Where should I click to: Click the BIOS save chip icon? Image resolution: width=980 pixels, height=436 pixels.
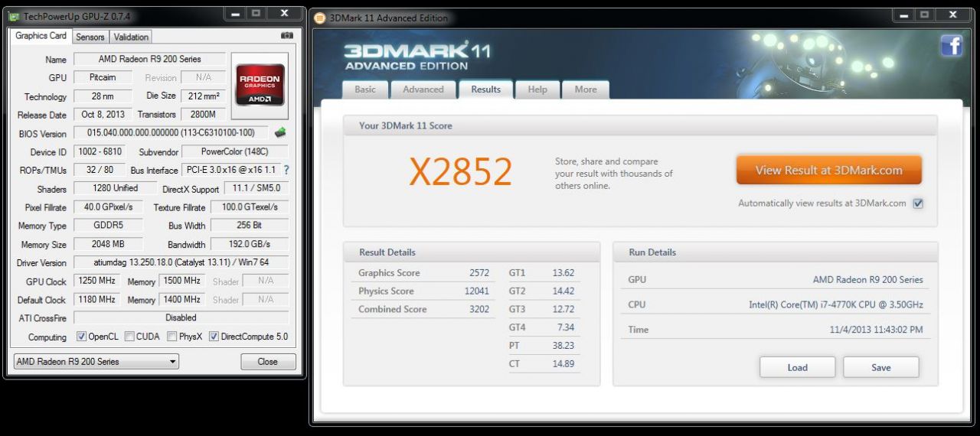coord(280,133)
